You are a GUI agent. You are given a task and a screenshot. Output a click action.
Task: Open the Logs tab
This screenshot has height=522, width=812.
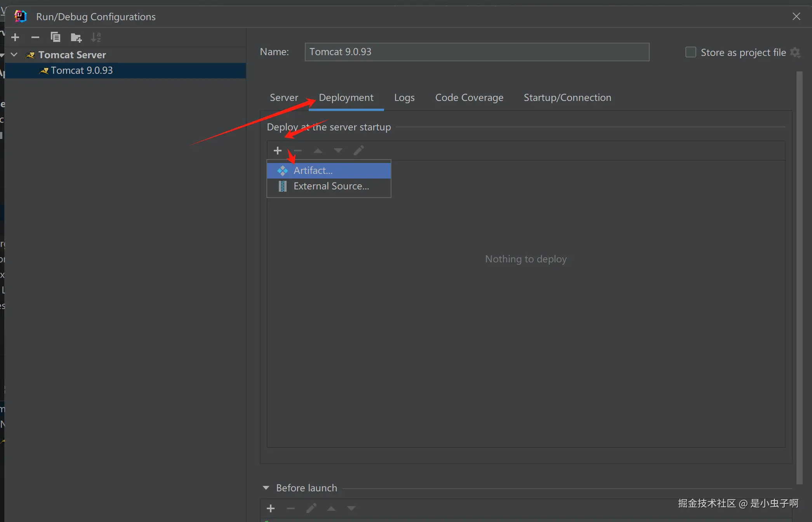pos(404,98)
